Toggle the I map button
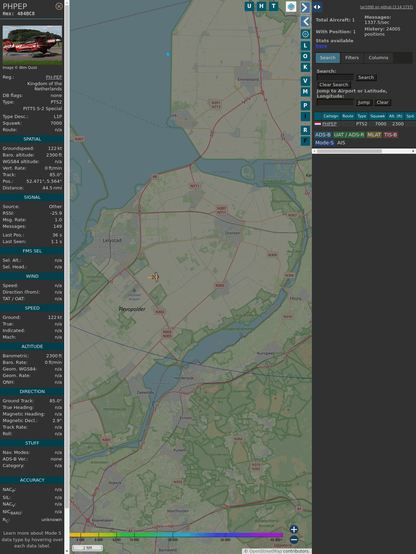Screen dimensions: 416x554 point(305,116)
